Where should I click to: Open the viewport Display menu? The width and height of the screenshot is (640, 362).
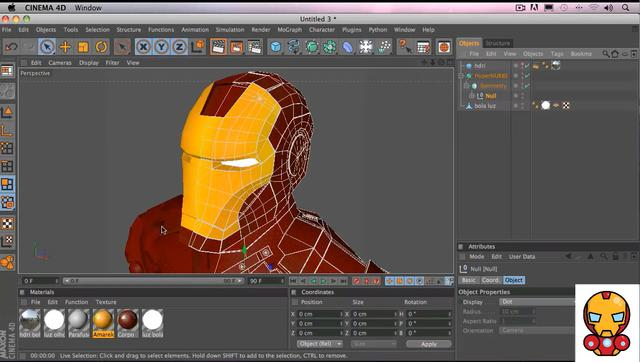pos(89,63)
